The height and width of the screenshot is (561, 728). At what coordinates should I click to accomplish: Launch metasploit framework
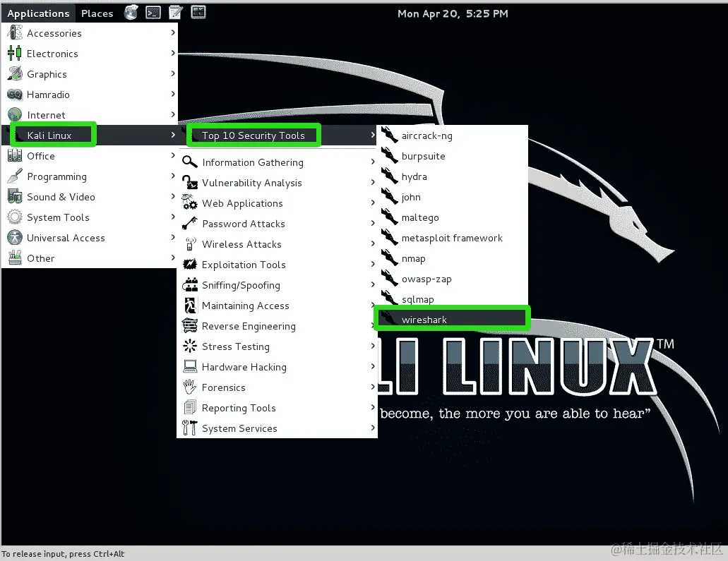tap(452, 238)
